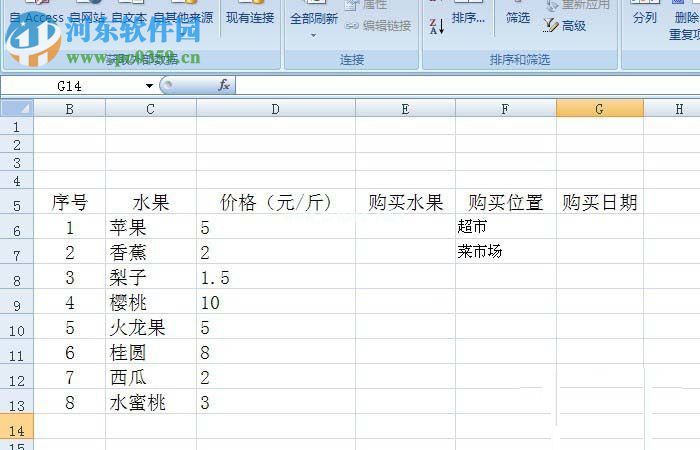Image resolution: width=700 pixels, height=450 pixels.
Task: Click the fx Insert Function icon
Action: point(224,85)
